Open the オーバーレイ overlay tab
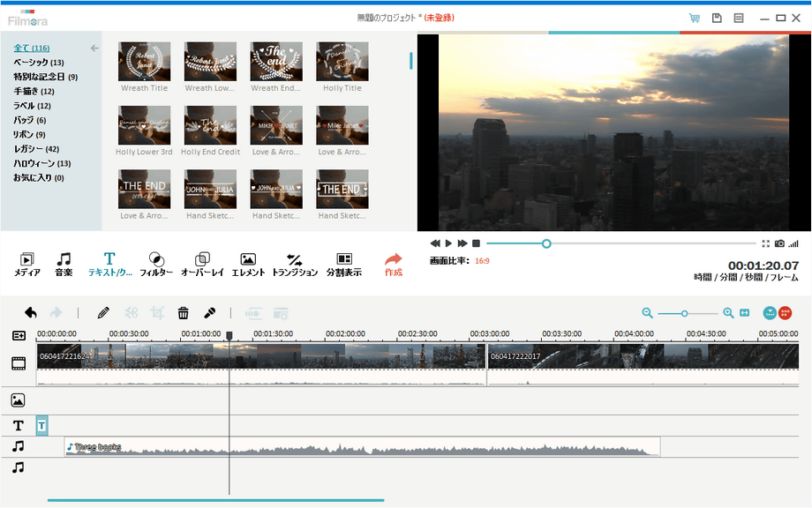 (202, 264)
